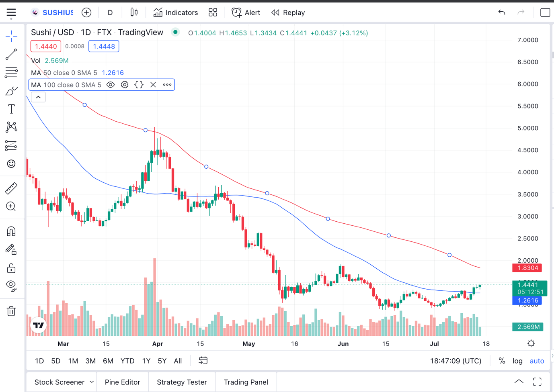Click the green market status dot
Image resolution: width=554 pixels, height=392 pixels.
175,32
